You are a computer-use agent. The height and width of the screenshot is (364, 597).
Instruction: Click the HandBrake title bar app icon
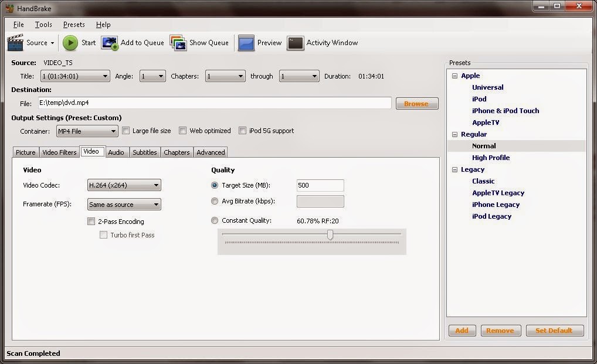(9, 8)
